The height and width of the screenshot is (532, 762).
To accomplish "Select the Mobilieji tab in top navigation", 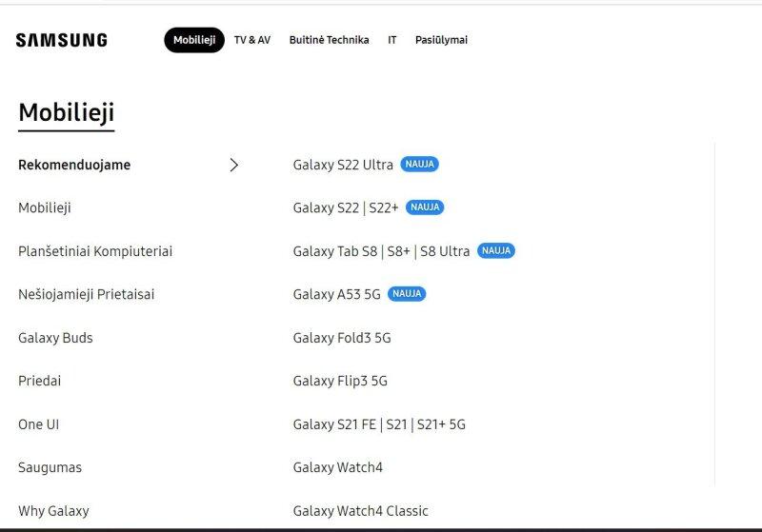I will 194,40.
